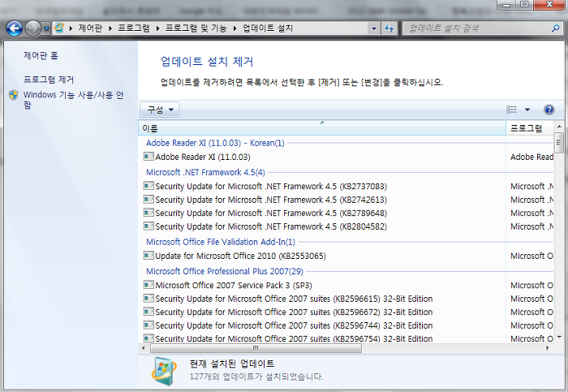The image size is (568, 392).
Task: Click Adobe Read program cell in first row
Action: click(x=531, y=157)
